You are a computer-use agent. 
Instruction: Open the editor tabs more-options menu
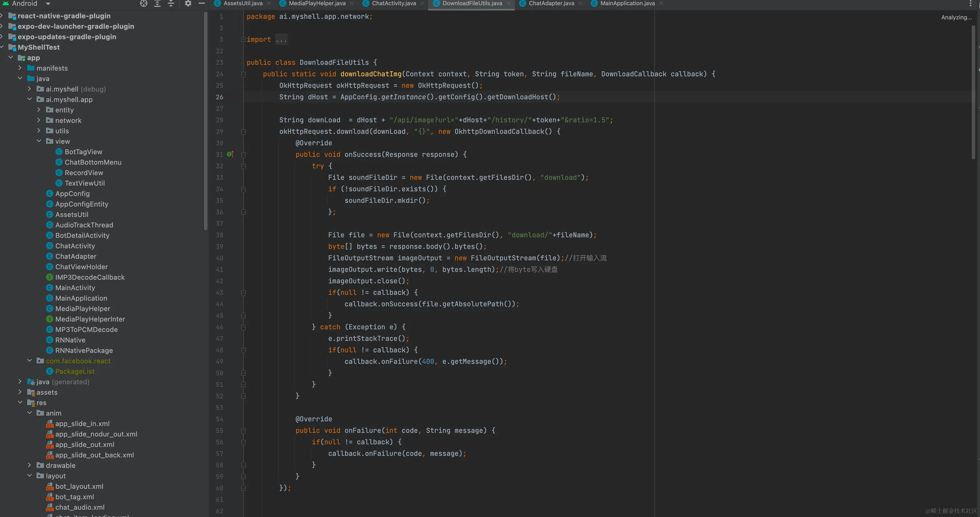970,4
